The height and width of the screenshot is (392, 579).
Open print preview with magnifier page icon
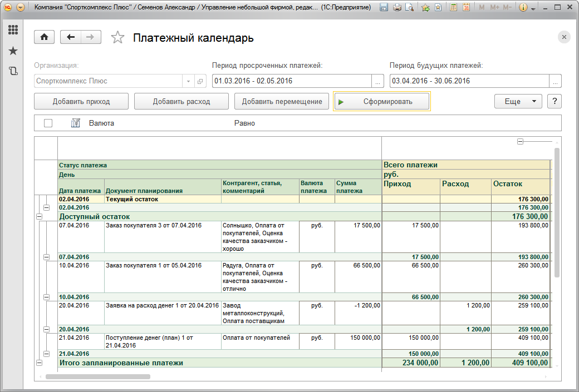coord(410,8)
